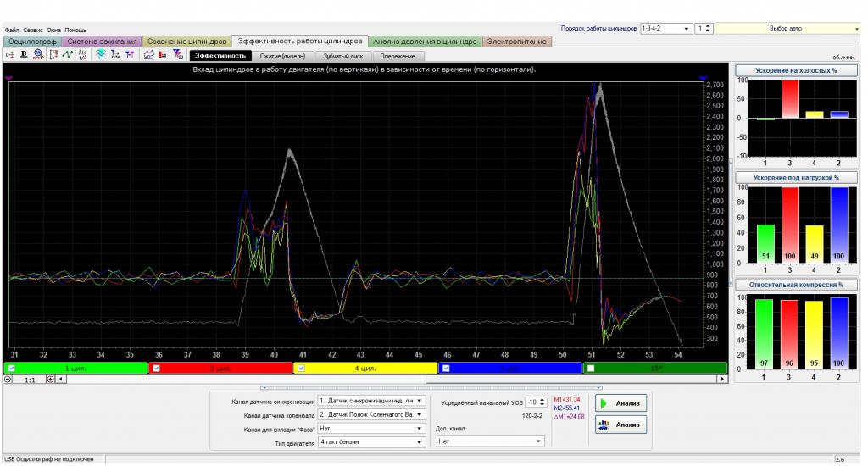Click the USB Осциллограф не подключен status
Image resolution: width=868 pixels, height=466 pixels.
pos(48,459)
